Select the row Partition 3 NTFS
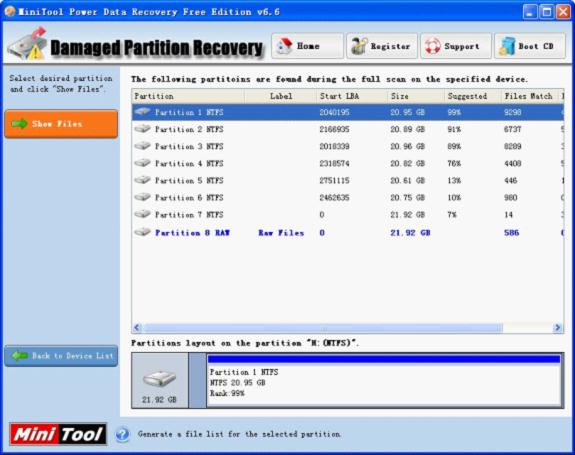 pyautogui.click(x=348, y=146)
